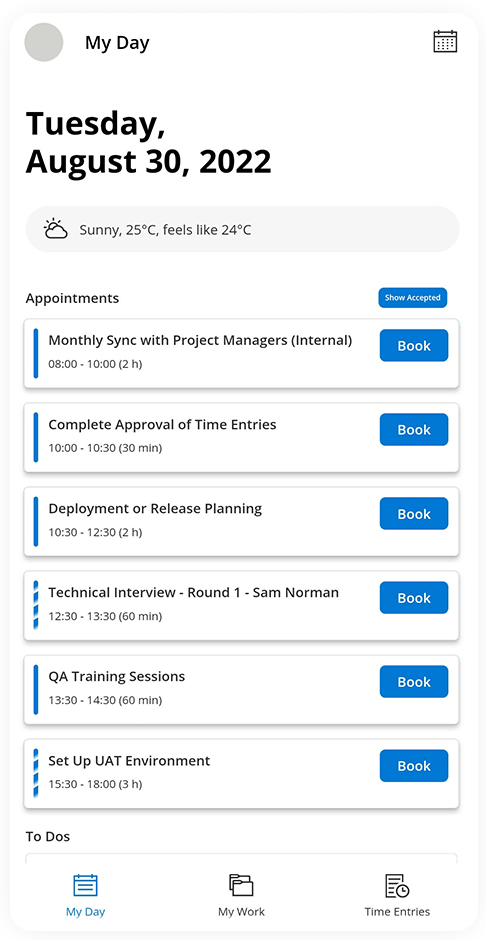Book Complete Approval of Time Entries
Screen dimensions: 486x940
pyautogui.click(x=413, y=429)
